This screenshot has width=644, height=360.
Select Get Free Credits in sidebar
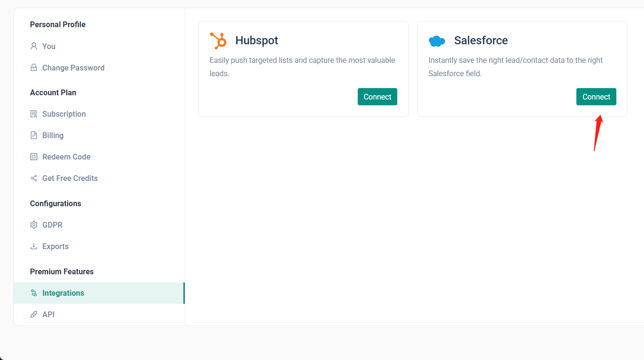pos(70,178)
